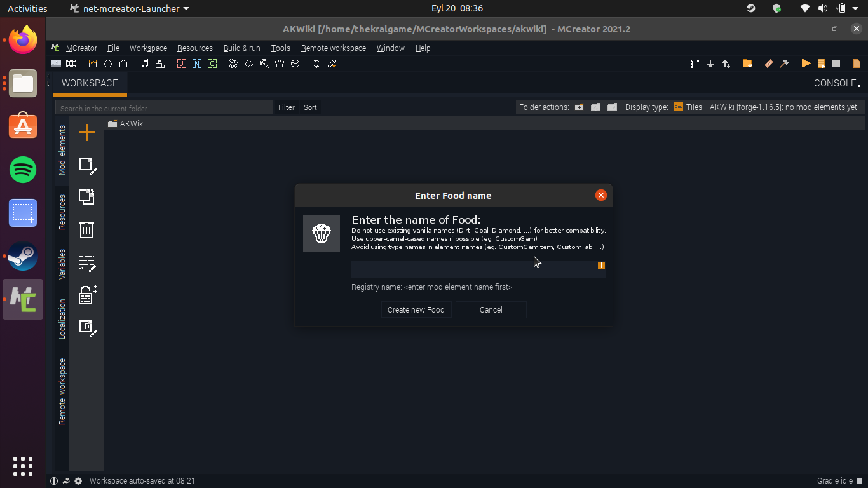Viewport: 868px width, 488px height.
Task: Click the hammer build workspace icon
Action: tap(784, 64)
